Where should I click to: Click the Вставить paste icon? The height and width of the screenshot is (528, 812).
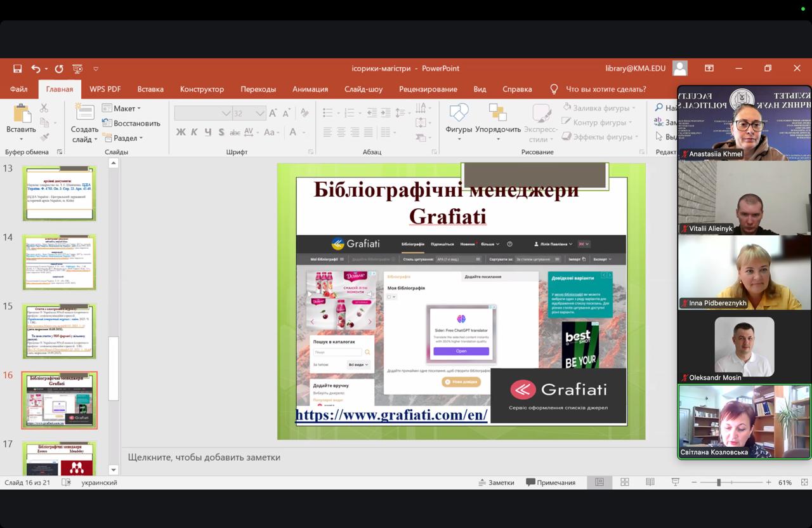[21, 115]
